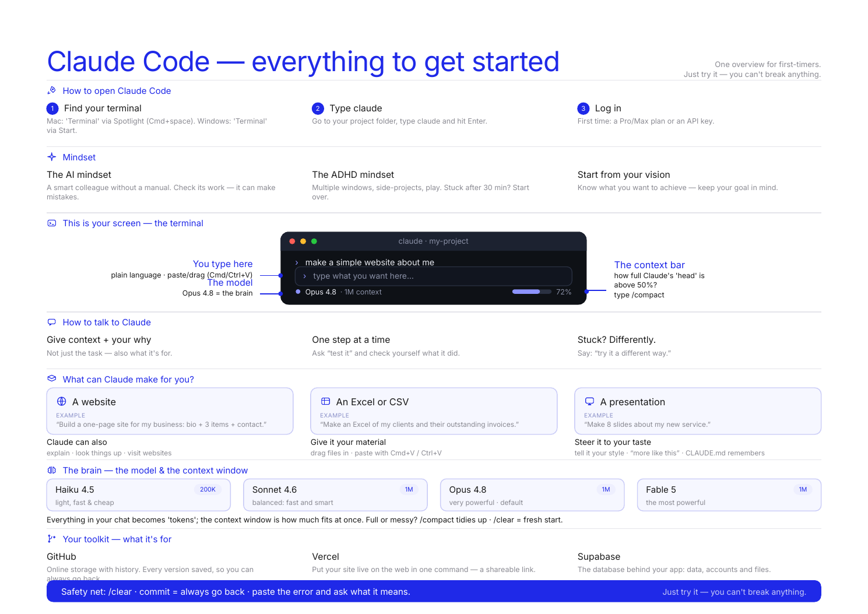Click the Steer it to your taste text
Screen dimensions: 868x614
(613, 443)
